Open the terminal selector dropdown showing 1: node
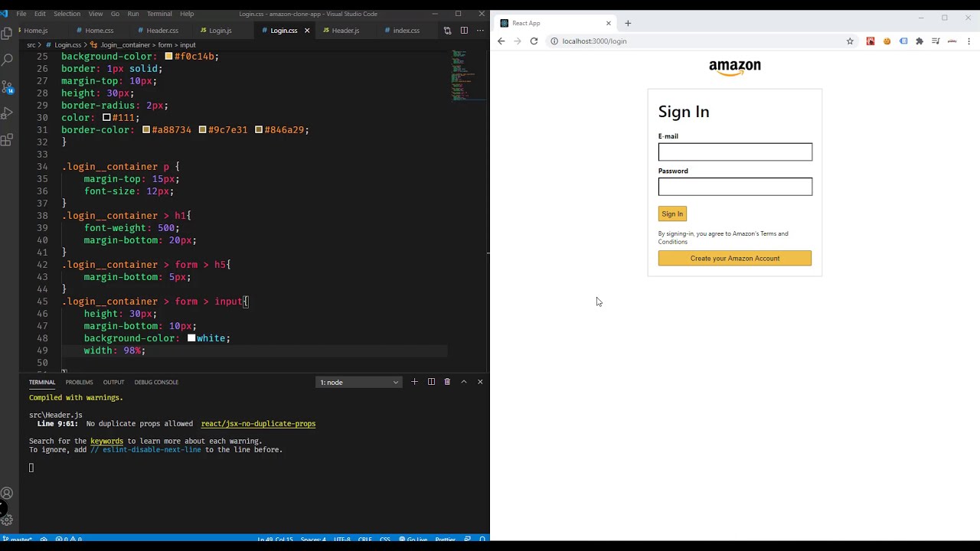Image resolution: width=980 pixels, height=551 pixels. [359, 382]
